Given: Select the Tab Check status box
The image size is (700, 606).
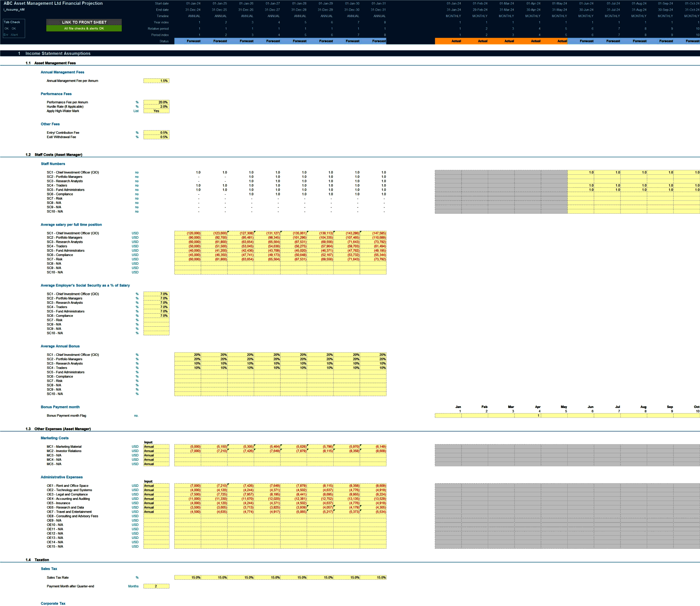Looking at the screenshot, I should [14, 28].
